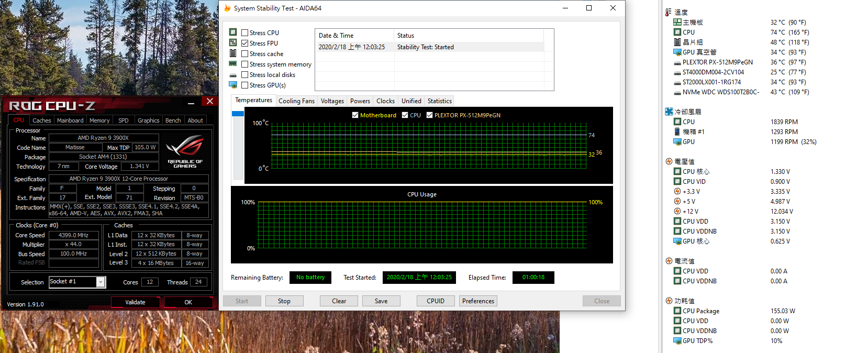Click the 冷卻風扇 fan section icon
Screen dimensions: 868x353
click(x=669, y=112)
